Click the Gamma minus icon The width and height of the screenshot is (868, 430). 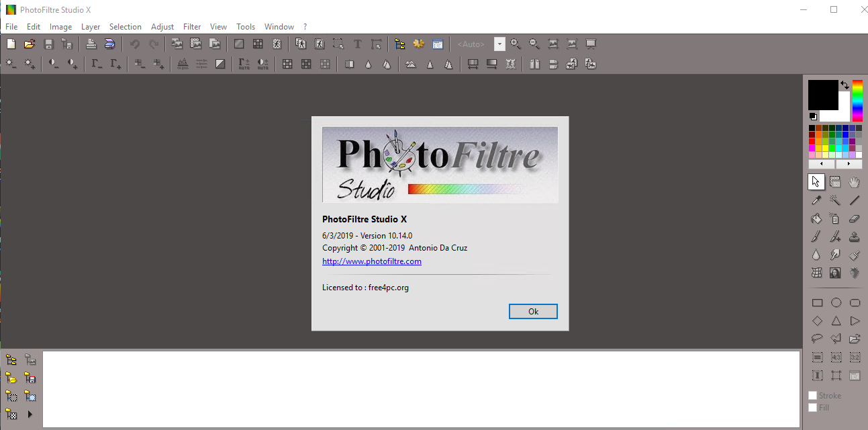(97, 64)
